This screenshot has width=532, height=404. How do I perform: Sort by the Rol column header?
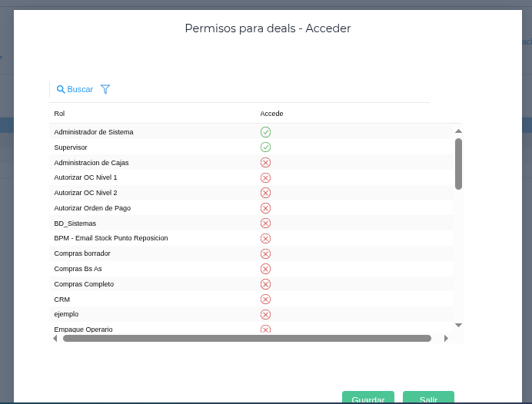59,114
